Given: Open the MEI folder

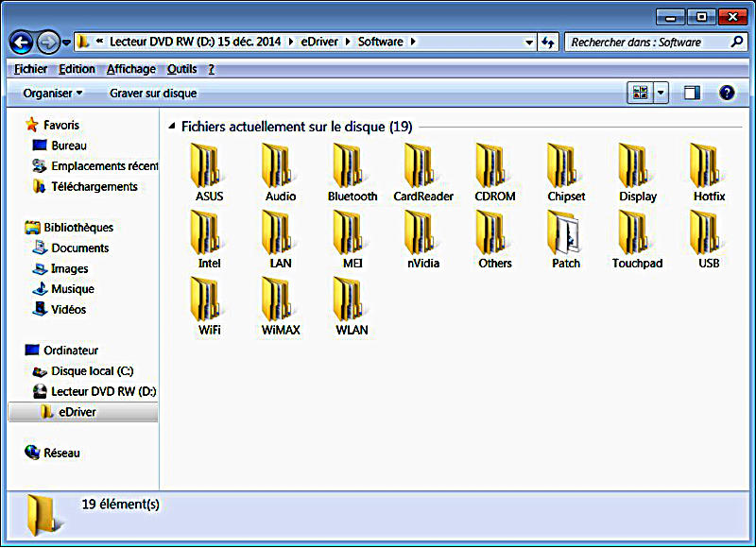Looking at the screenshot, I should (352, 239).
